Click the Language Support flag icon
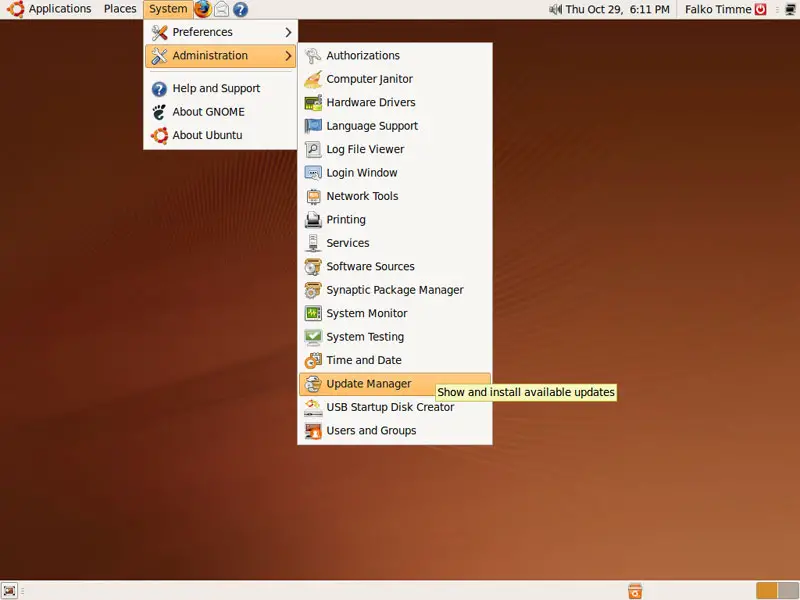 pos(313,126)
